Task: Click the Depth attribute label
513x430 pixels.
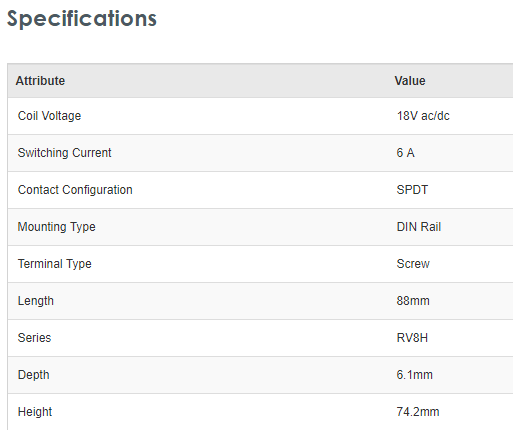Action: tap(34, 375)
